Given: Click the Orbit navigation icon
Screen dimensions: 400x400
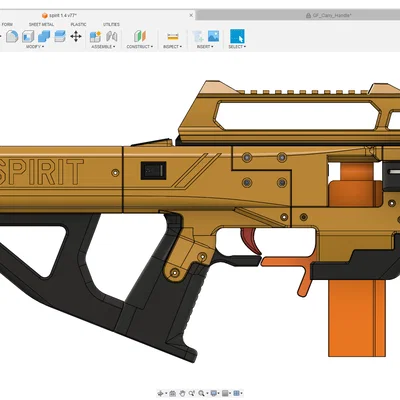Looking at the screenshot, I should pyautogui.click(x=160, y=393).
